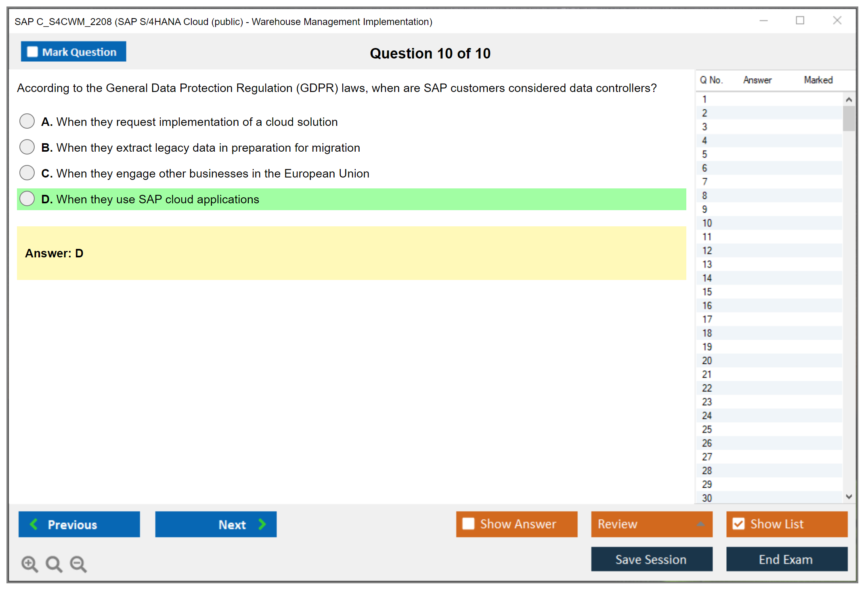Tick the Mark Question checkbox
The height and width of the screenshot is (593, 868).
(x=32, y=52)
